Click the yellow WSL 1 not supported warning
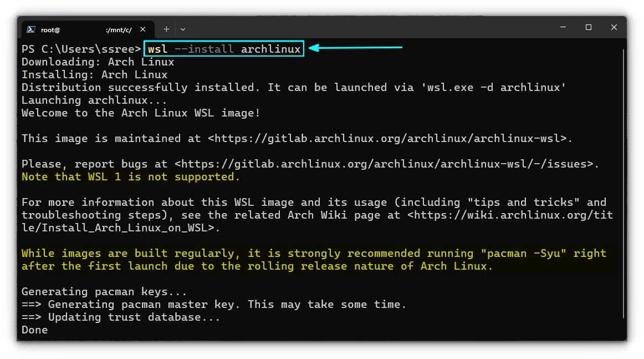Screen dimensions: 644x359 (130, 176)
